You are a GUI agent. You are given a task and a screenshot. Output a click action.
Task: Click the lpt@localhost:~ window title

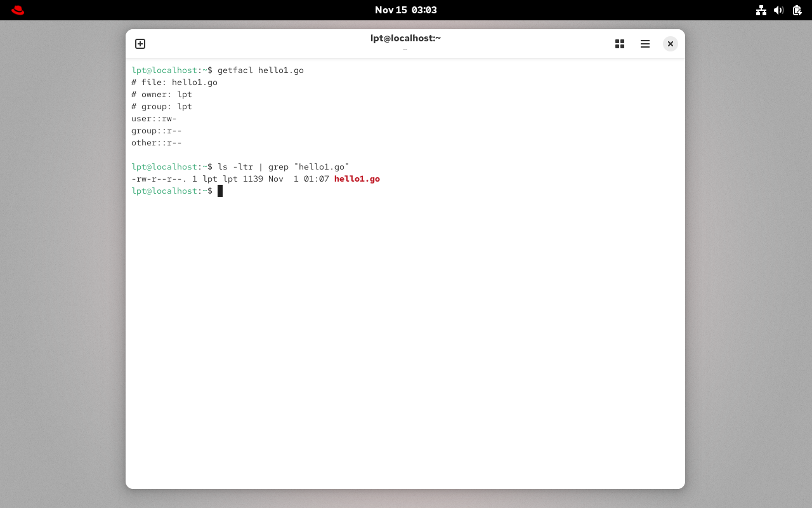point(405,38)
